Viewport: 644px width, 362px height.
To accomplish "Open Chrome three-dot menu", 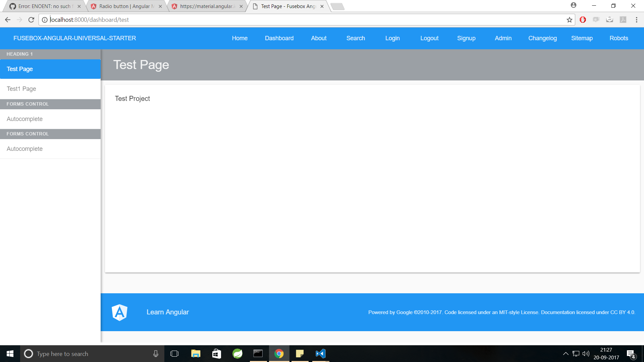I will 636,20.
